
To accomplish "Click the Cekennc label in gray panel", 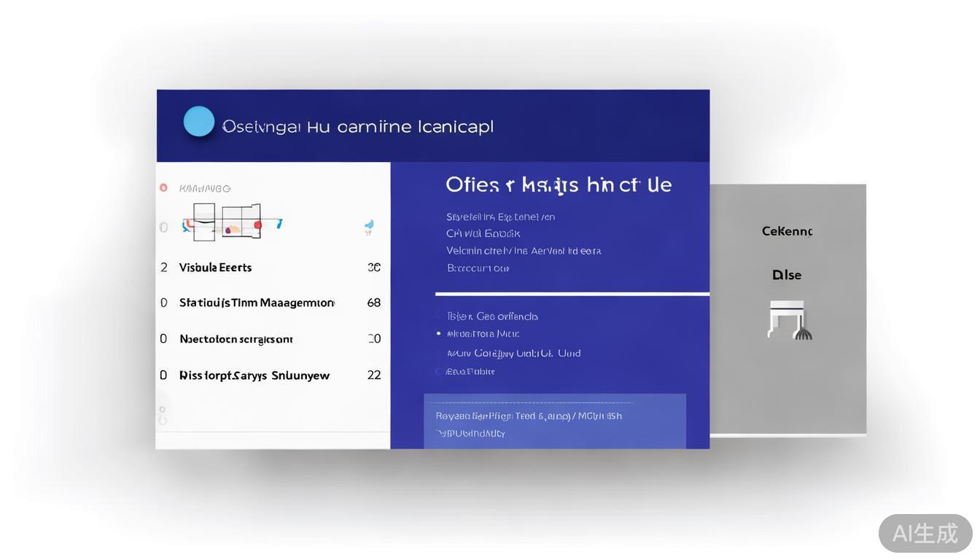I will tap(787, 231).
